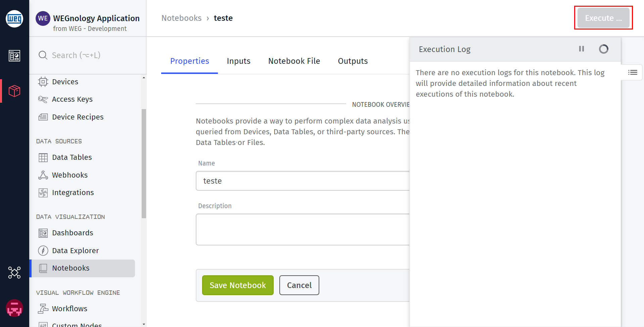Toggle the execution log list panel
Viewport: 644px width, 327px height.
pyautogui.click(x=633, y=73)
